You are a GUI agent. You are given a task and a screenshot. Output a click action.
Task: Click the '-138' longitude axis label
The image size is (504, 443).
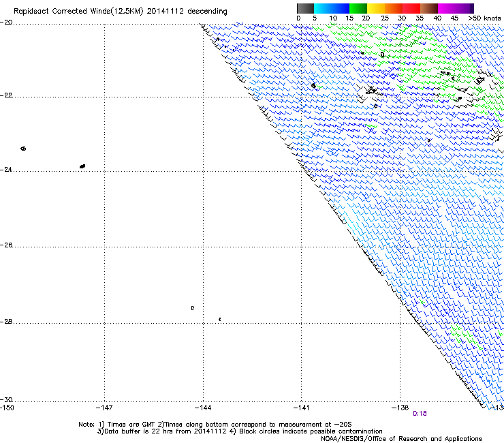click(400, 408)
